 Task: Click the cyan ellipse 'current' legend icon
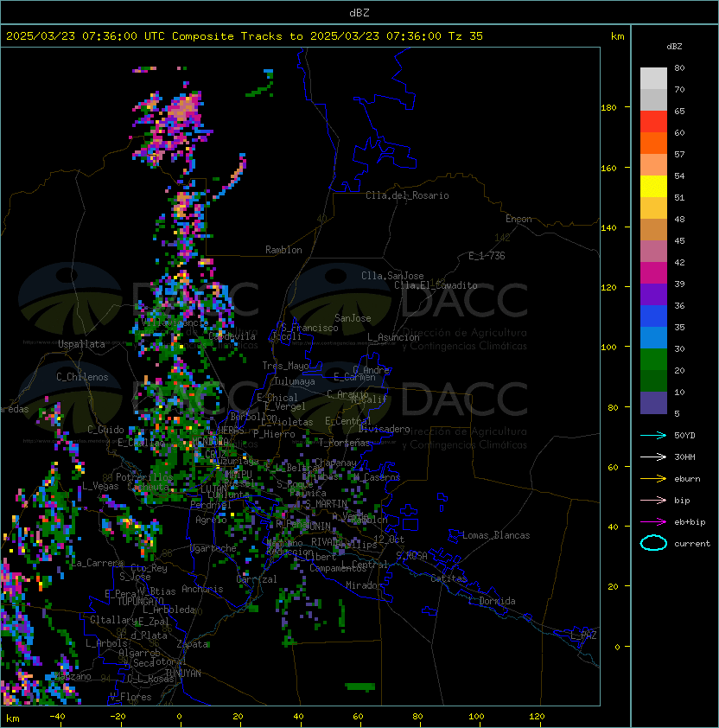[x=653, y=543]
